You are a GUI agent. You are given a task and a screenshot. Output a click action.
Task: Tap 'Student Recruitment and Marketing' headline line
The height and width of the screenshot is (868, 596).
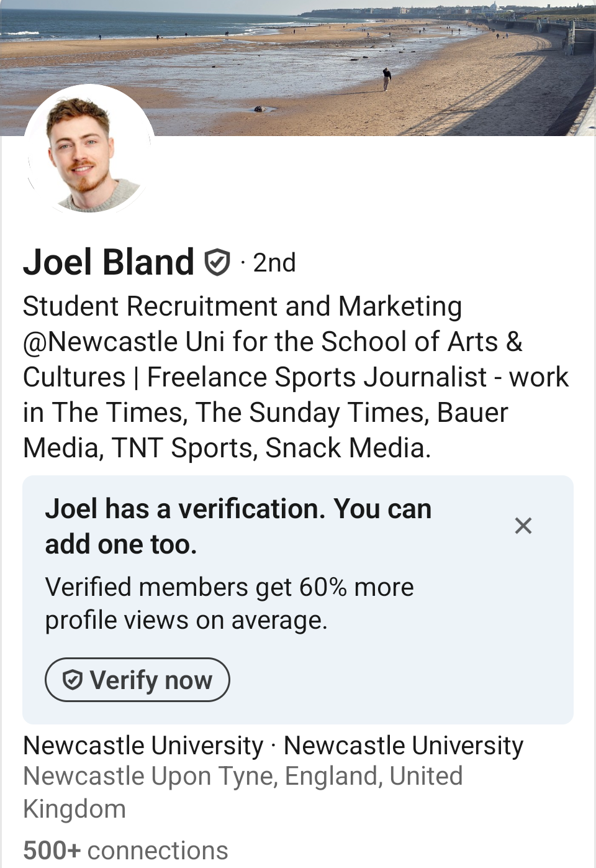tap(242, 306)
